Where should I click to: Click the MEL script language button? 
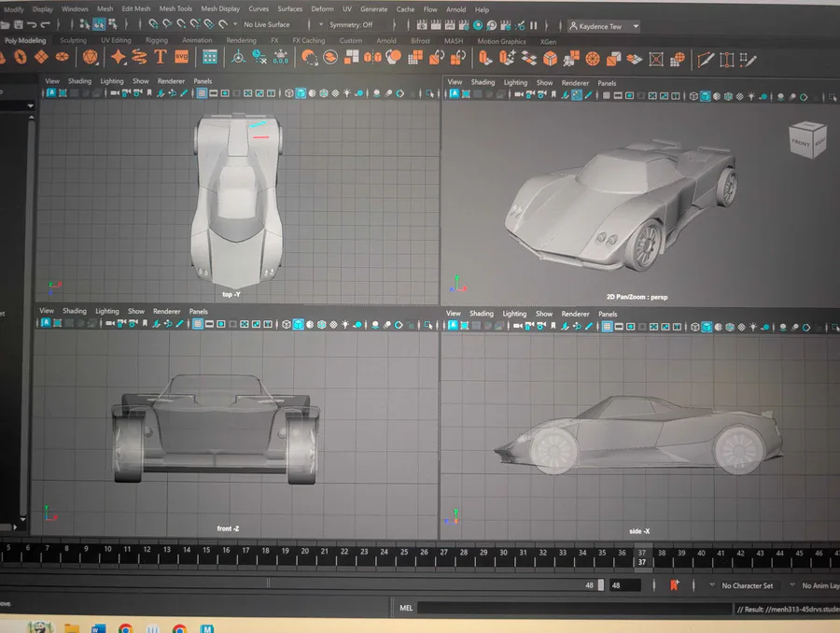(x=406, y=608)
